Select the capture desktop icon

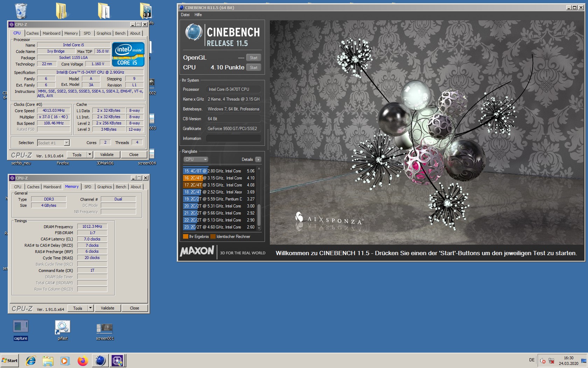click(21, 330)
